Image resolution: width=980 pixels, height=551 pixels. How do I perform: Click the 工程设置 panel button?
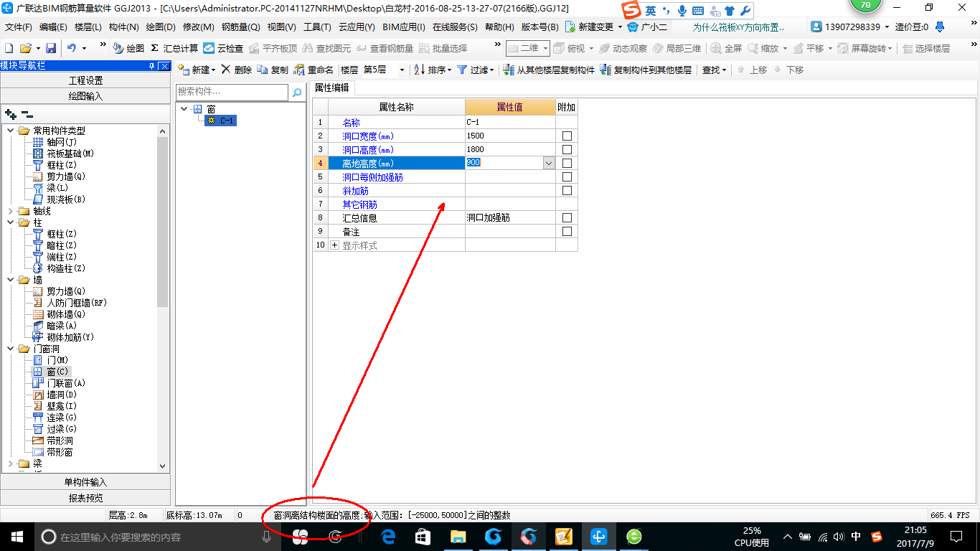tap(85, 80)
